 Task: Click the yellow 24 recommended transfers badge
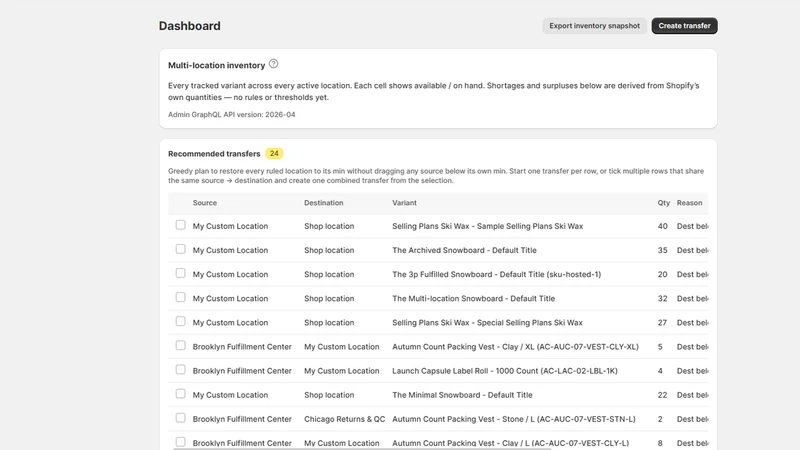tap(274, 154)
